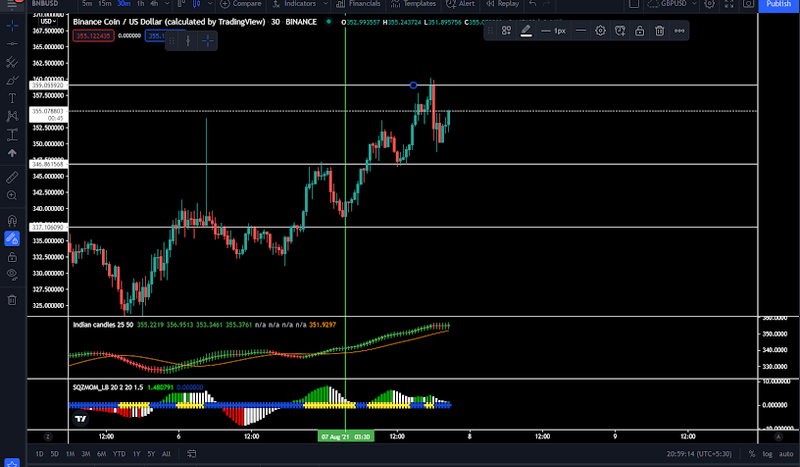Select the 1D date range

[x=39, y=454]
